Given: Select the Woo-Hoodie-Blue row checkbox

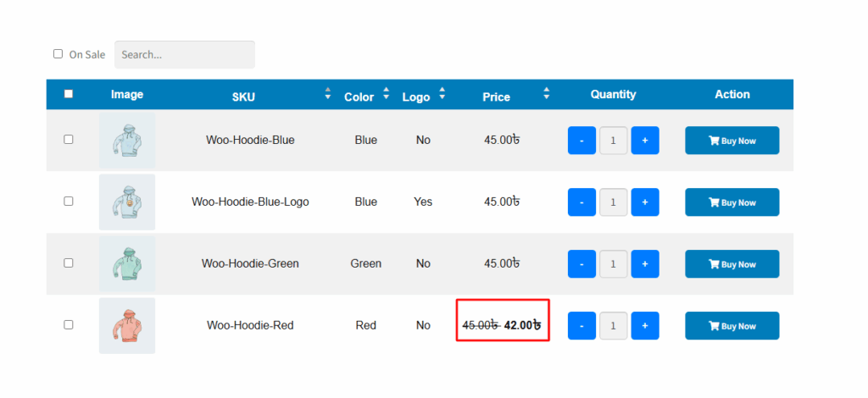Looking at the screenshot, I should tap(68, 139).
